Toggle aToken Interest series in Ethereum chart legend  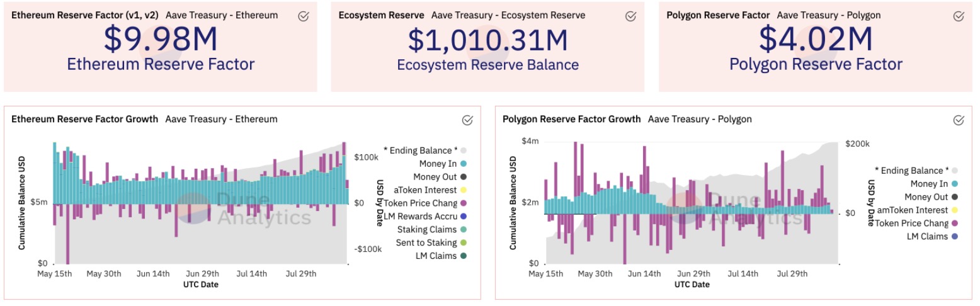point(430,190)
